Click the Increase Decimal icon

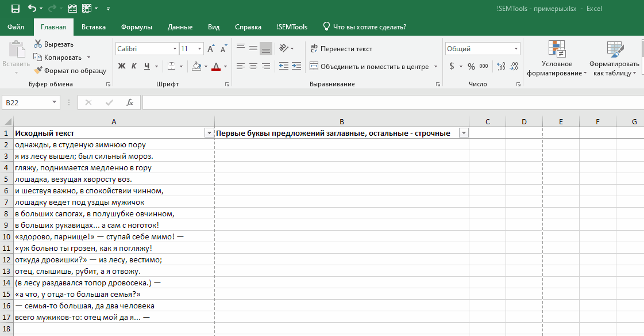pyautogui.click(x=501, y=66)
